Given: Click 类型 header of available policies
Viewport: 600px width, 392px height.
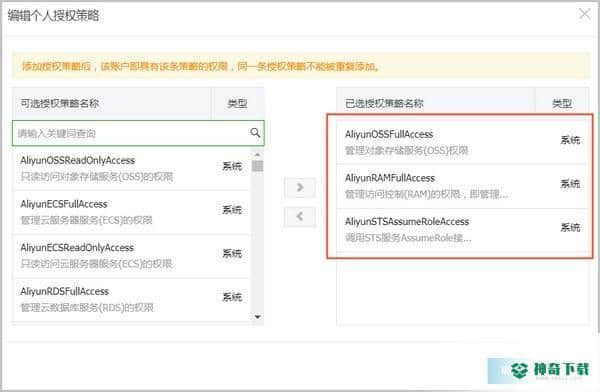Looking at the screenshot, I should (x=237, y=103).
